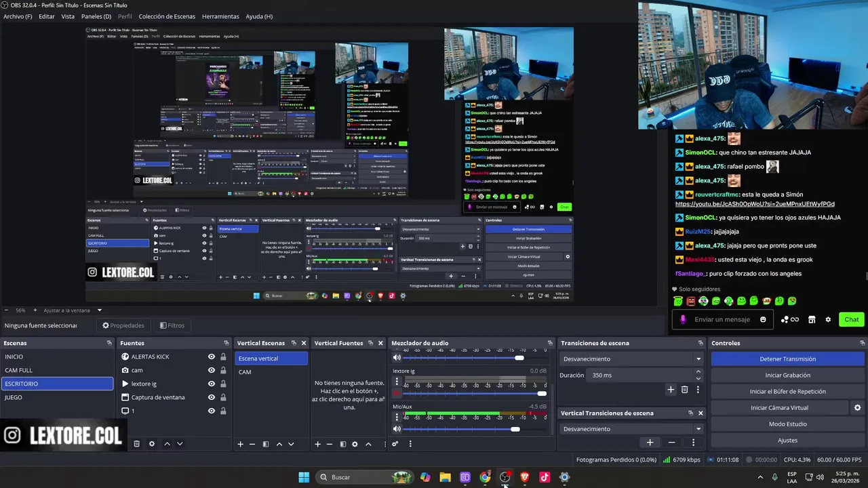
Task: Toggle visibility of ALERTAS KICK source
Action: click(212, 357)
